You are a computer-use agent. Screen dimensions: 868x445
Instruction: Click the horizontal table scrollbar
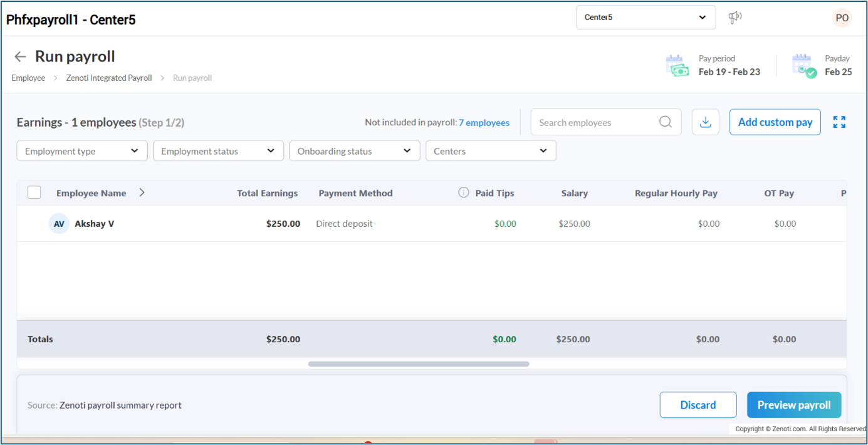(x=418, y=364)
